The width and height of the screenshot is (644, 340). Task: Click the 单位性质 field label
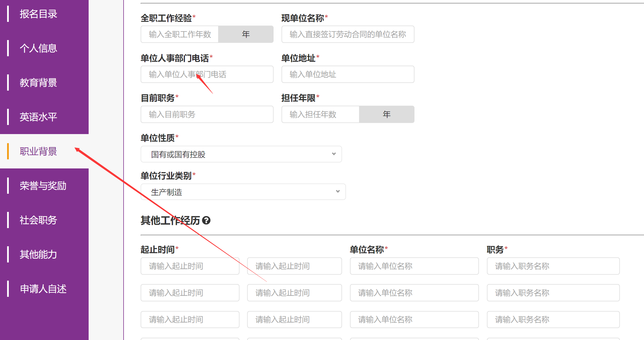(x=158, y=138)
